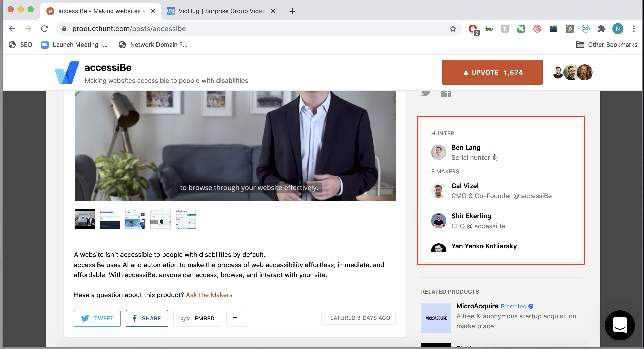Open hunter Ben Lang's profile
This screenshot has height=349, width=644.
point(466,148)
